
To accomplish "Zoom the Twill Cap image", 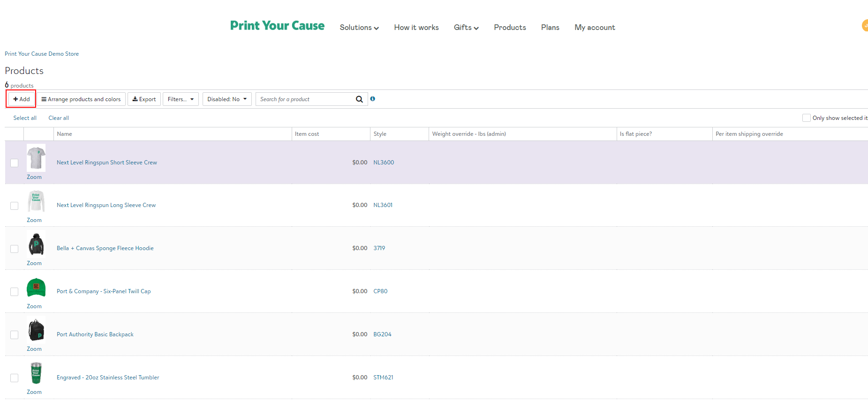I will pyautogui.click(x=34, y=306).
